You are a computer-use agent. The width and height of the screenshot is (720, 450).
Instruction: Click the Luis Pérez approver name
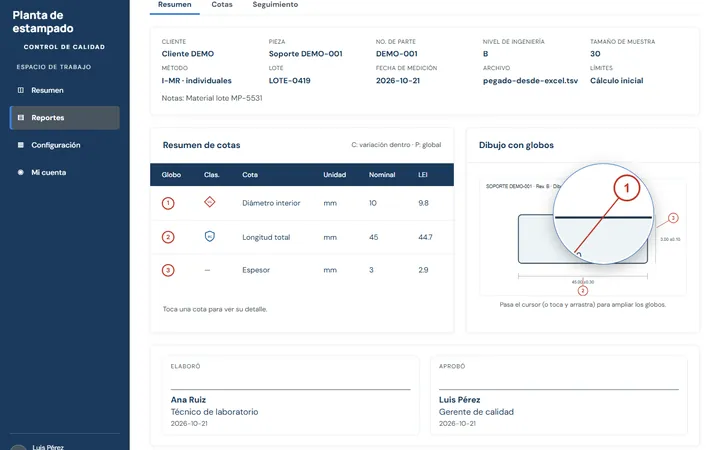(x=459, y=400)
